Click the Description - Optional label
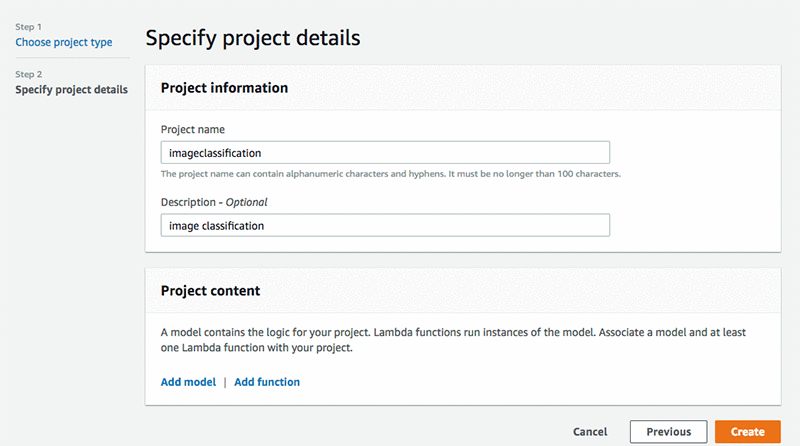800x446 pixels. click(x=214, y=202)
